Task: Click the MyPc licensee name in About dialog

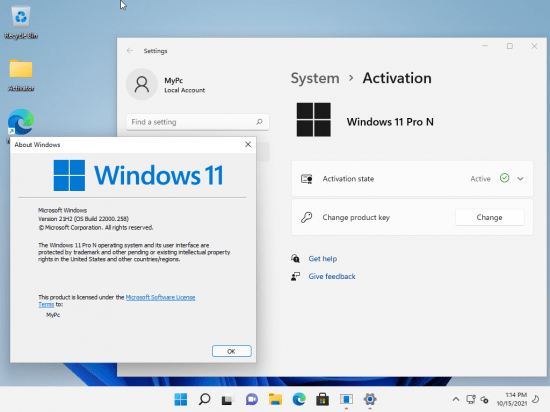Action: click(53, 315)
